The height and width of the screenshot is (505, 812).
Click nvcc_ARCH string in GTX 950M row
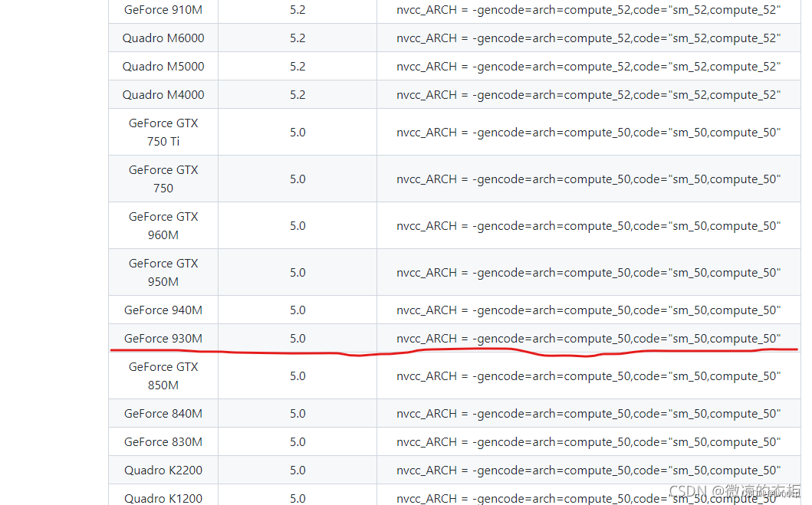(588, 274)
